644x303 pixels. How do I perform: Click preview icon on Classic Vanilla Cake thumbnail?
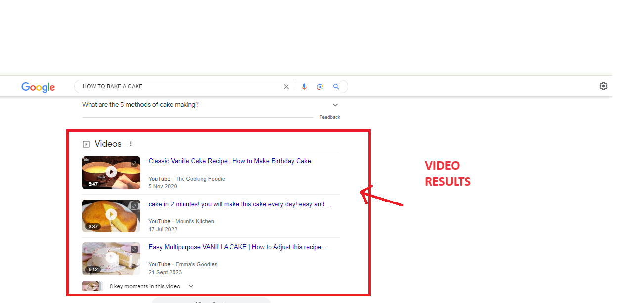tap(134, 163)
